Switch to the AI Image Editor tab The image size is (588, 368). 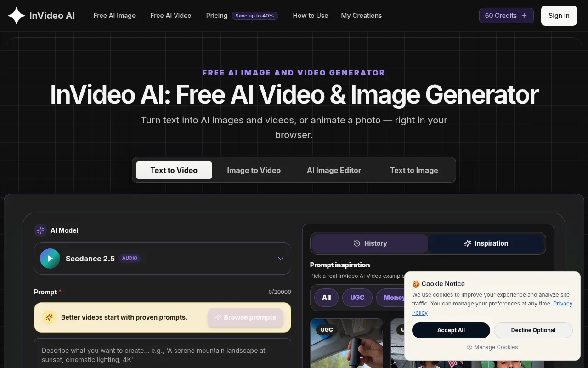(334, 170)
